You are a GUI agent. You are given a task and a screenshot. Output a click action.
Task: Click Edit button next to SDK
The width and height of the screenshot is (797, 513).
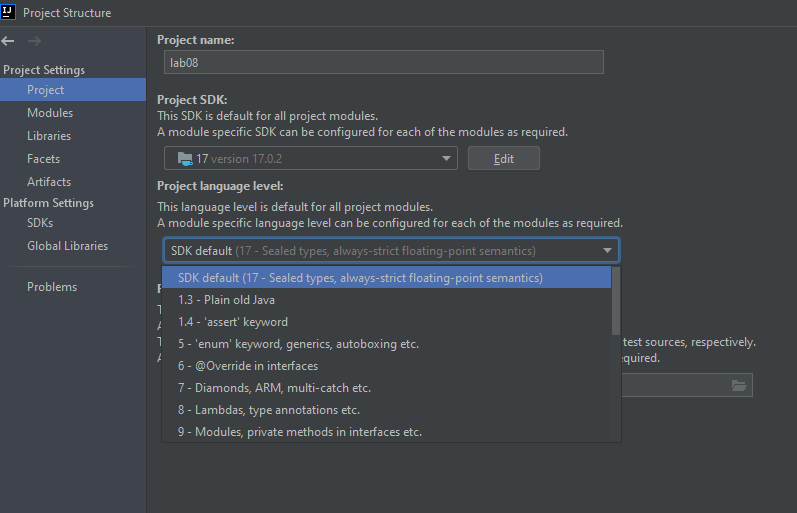tap(503, 158)
